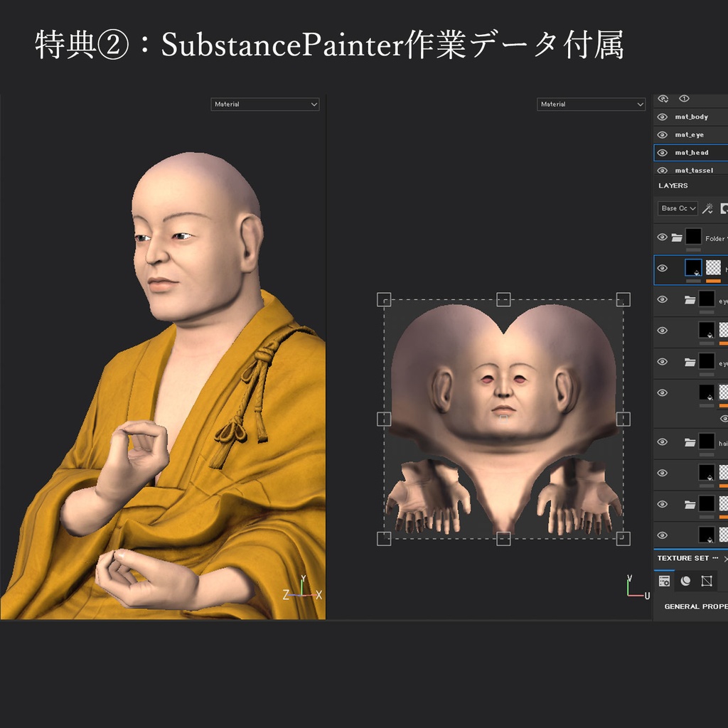Click the LAYERS panel header
The image size is (728, 728).
pos(672,185)
